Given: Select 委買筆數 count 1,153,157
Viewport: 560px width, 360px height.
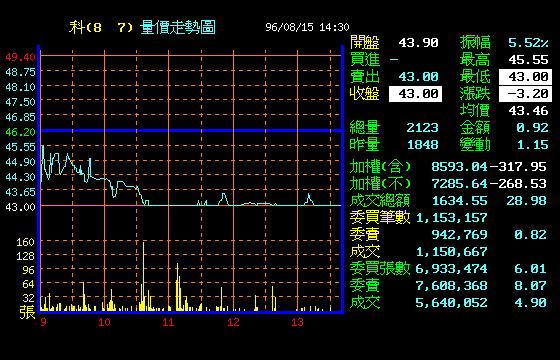Looking at the screenshot, I should click(x=452, y=218).
